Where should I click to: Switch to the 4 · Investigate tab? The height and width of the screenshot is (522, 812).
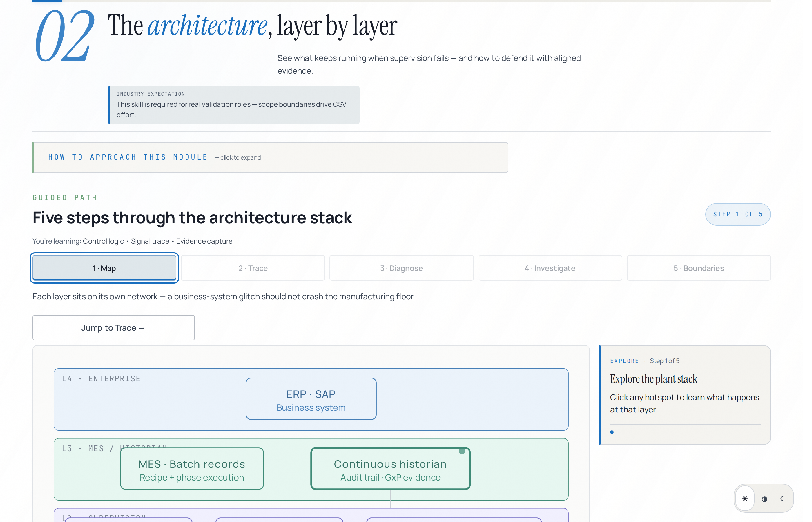point(550,268)
